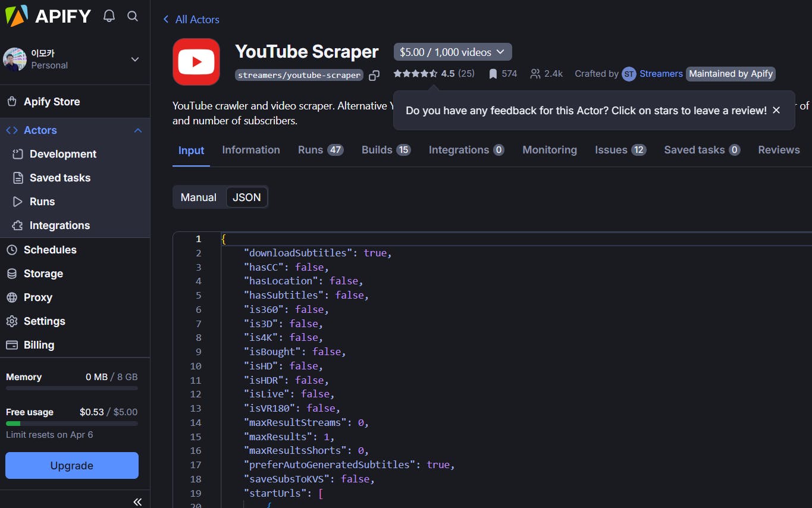This screenshot has height=508, width=812.
Task: Open the Integrations tab in actor page
Action: pos(466,150)
